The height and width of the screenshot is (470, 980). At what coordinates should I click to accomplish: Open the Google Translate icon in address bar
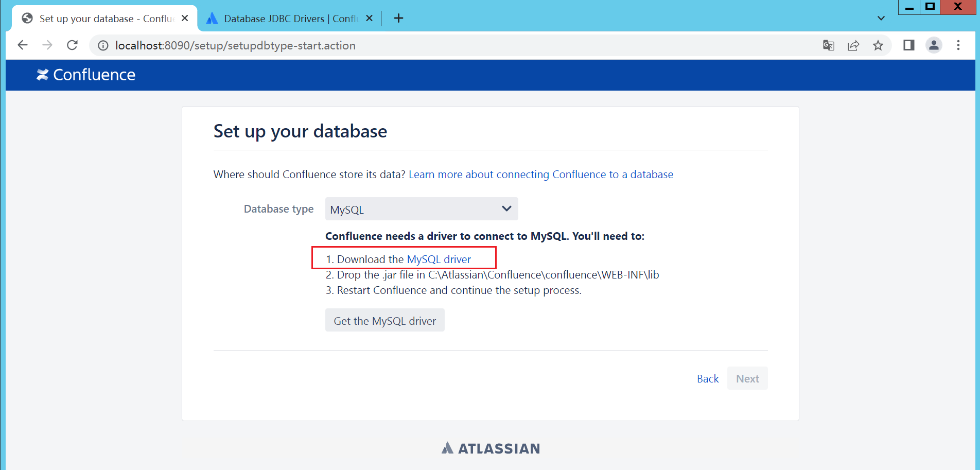(828, 45)
